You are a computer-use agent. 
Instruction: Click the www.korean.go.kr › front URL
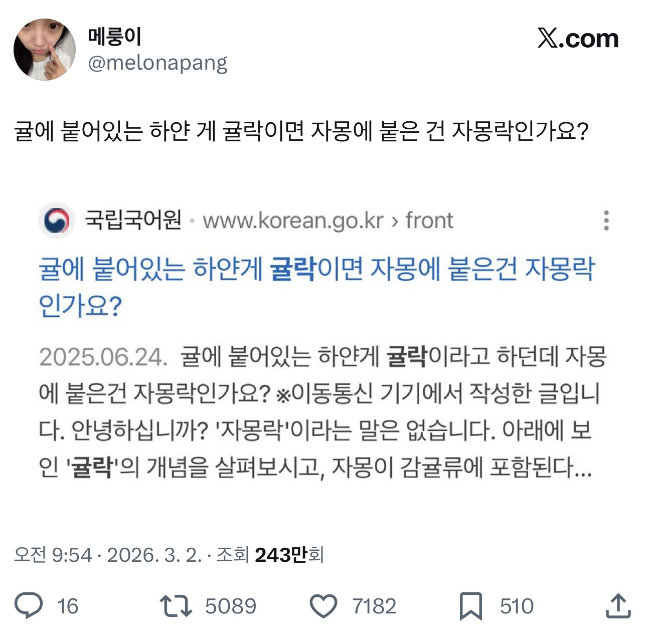tap(328, 221)
